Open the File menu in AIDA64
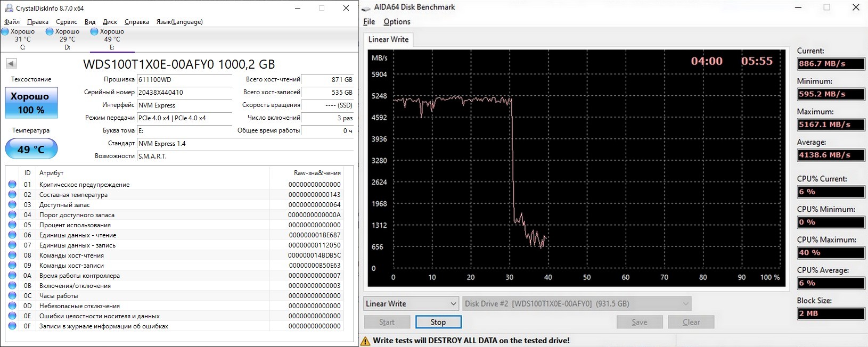868x347 pixels. [369, 22]
